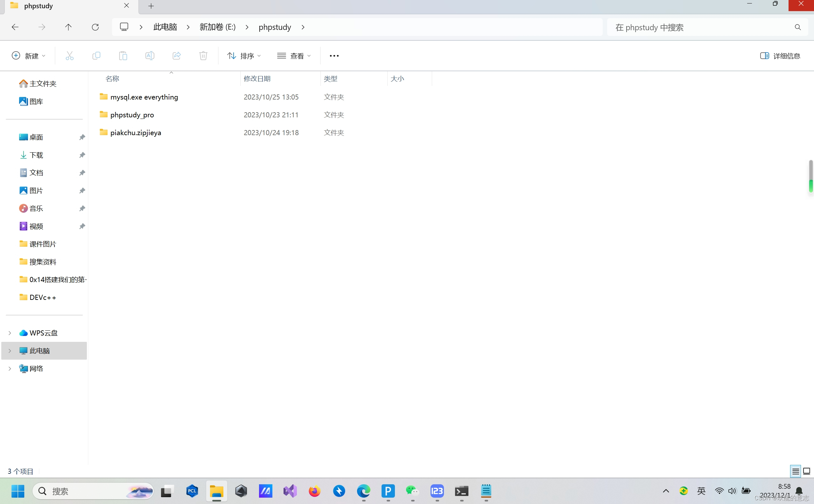Image resolution: width=814 pixels, height=504 pixels.
Task: Click 新加卷 (E:) in the breadcrumb
Action: click(218, 27)
